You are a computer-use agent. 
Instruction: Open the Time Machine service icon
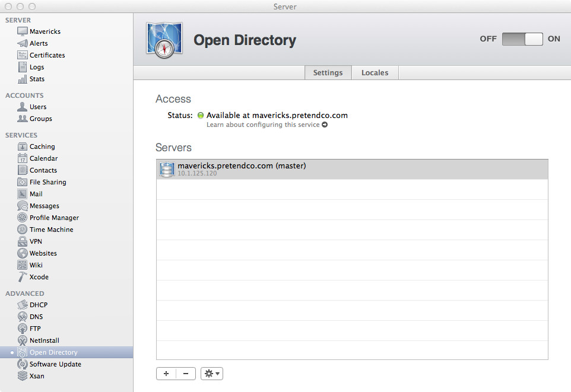22,230
